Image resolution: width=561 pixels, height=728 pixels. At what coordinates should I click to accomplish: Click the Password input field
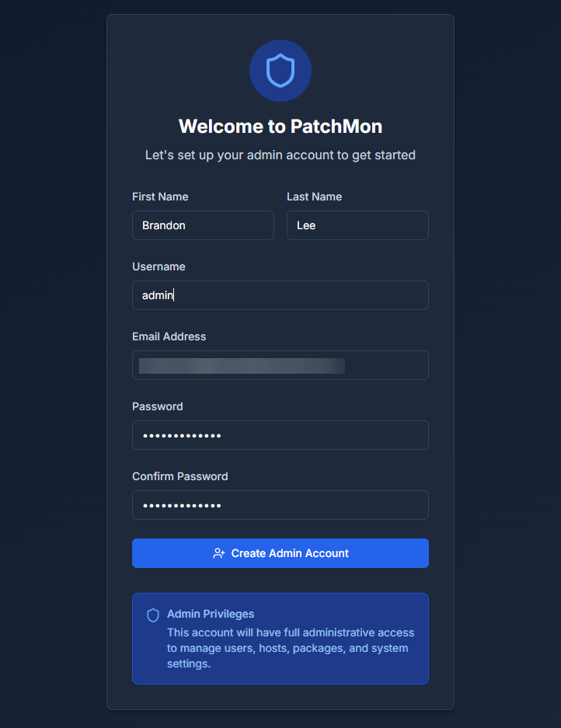pos(280,435)
